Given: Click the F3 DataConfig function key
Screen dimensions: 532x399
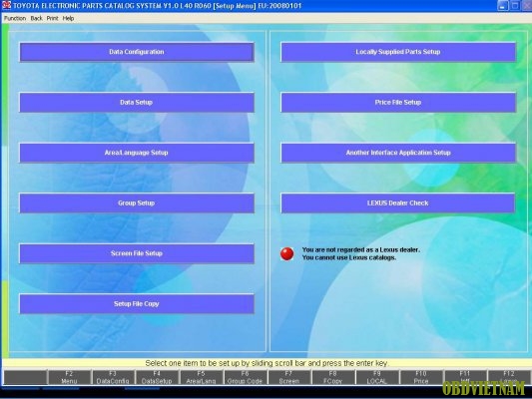Looking at the screenshot, I should point(113,377).
